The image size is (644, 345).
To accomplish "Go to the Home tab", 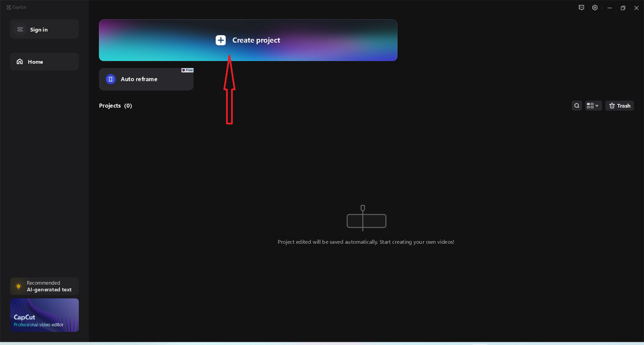I will point(44,62).
